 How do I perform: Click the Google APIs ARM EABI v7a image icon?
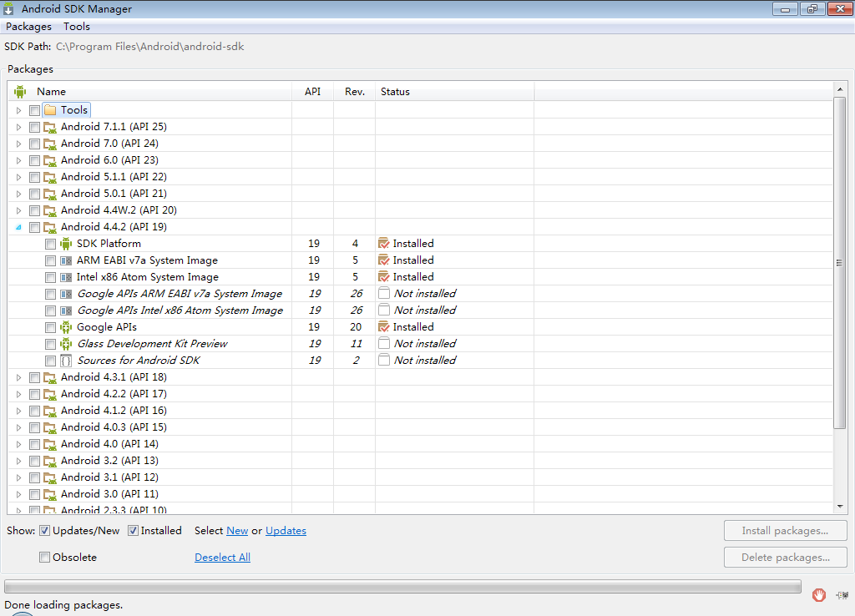(x=66, y=295)
